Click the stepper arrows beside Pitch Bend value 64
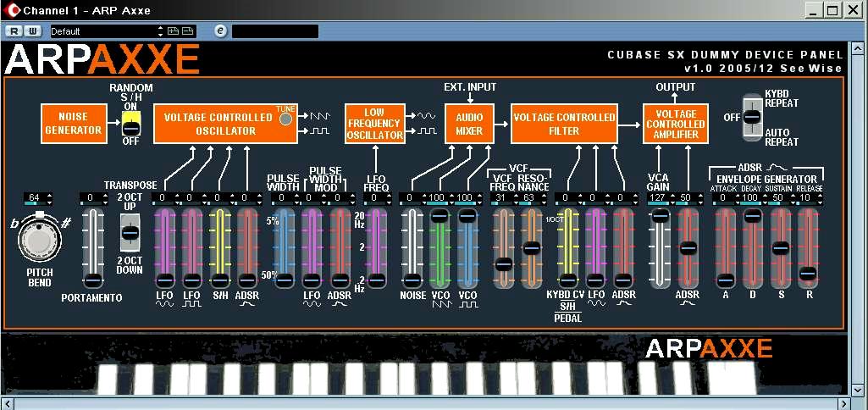868x410 pixels. [x=49, y=197]
